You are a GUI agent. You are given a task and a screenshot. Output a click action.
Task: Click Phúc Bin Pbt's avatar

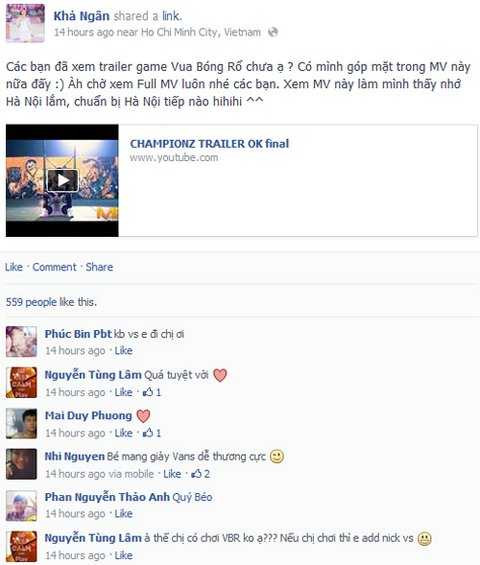coord(21,342)
